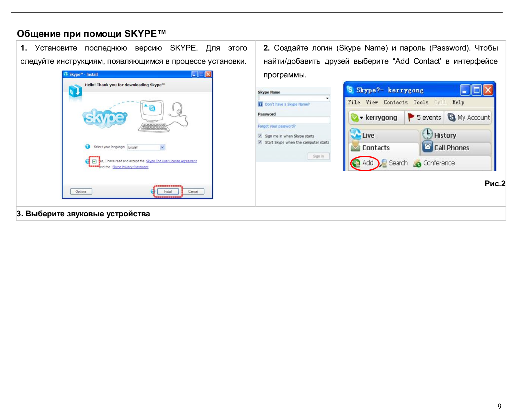Open the Skype End User License Agreement link
The height and width of the screenshot is (420, 518).
click(171, 161)
